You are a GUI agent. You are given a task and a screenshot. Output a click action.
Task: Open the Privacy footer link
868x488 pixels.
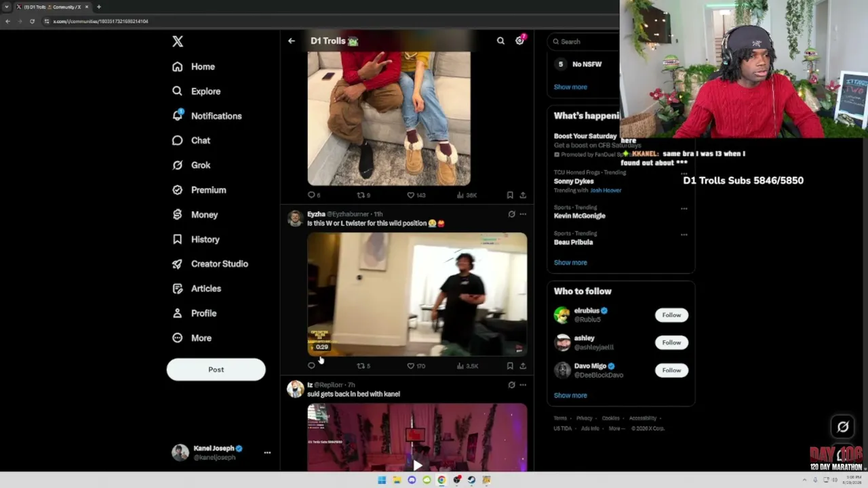point(584,418)
